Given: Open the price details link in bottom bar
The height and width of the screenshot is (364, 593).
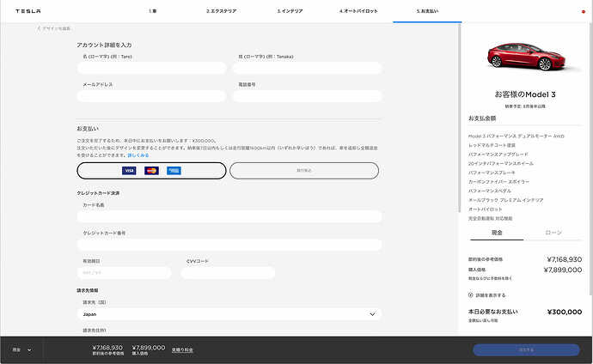Looking at the screenshot, I should [182, 350].
